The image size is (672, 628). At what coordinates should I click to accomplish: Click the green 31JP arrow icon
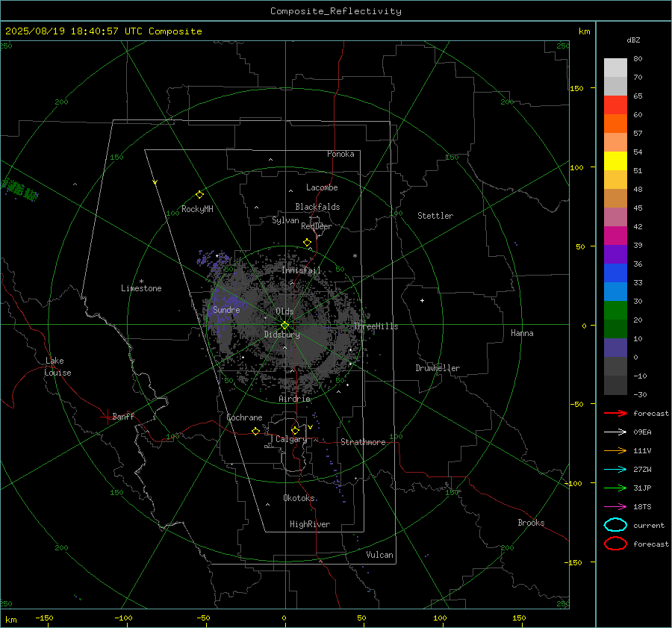(615, 488)
